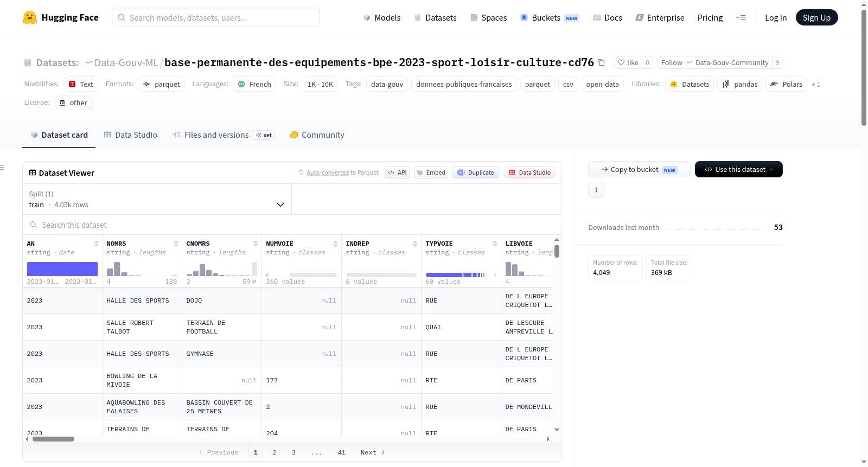Sort the AN column
This screenshot has height=467, width=868.
pyautogui.click(x=96, y=244)
